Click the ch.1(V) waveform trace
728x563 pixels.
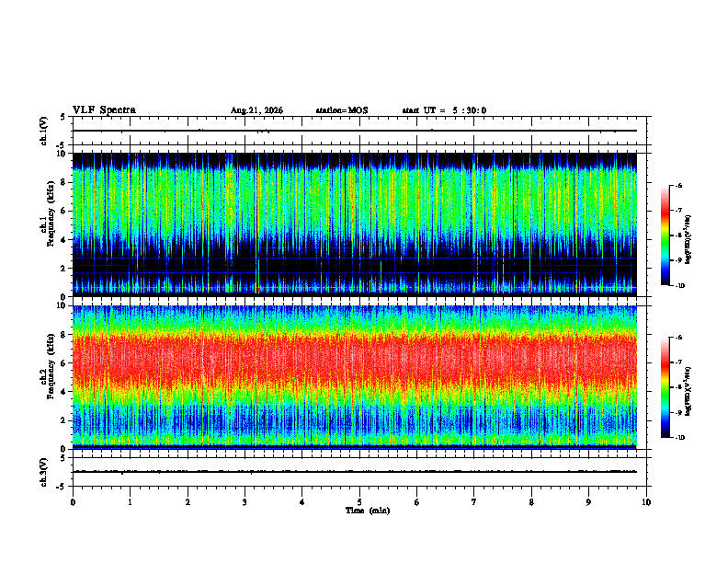tap(355, 131)
